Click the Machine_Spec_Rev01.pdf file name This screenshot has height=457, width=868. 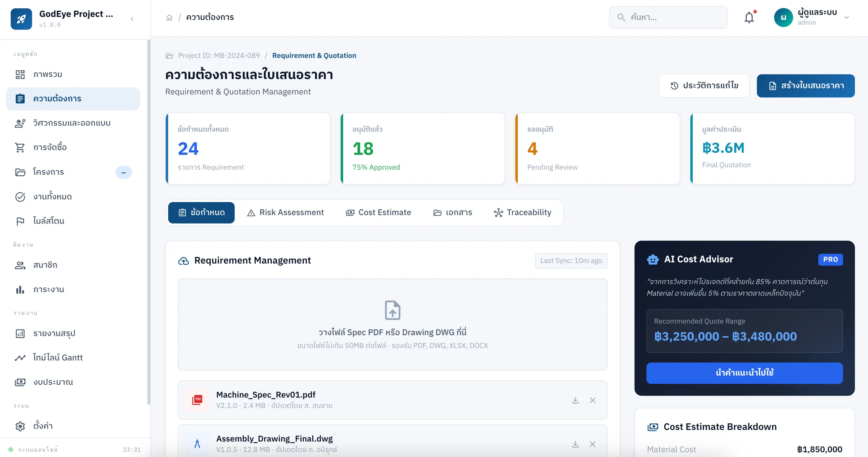click(266, 395)
